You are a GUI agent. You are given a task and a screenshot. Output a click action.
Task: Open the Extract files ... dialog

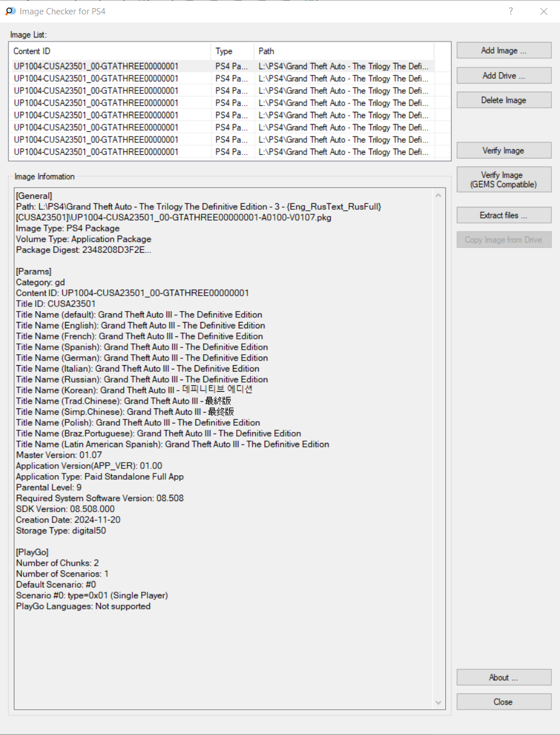point(504,215)
